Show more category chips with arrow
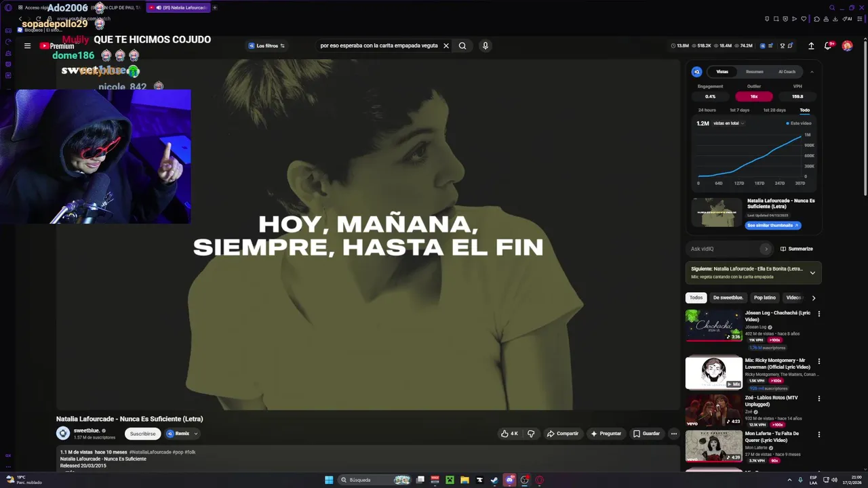 point(814,298)
